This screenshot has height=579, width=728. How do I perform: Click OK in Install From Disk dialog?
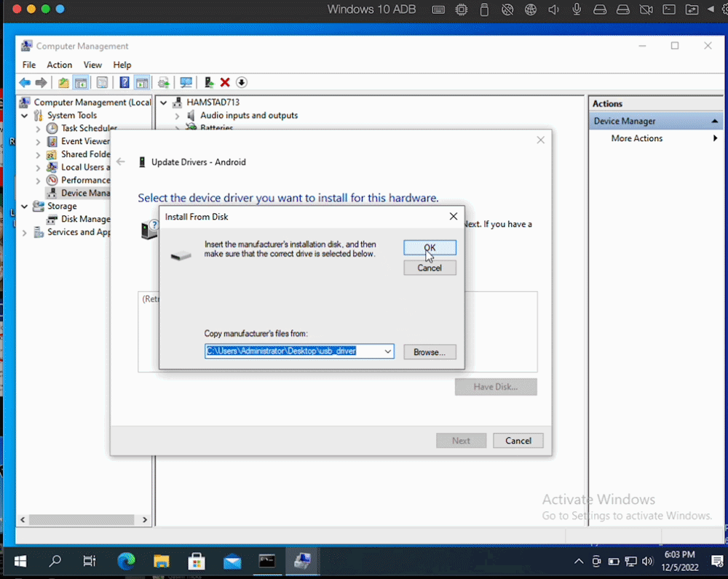tap(430, 248)
